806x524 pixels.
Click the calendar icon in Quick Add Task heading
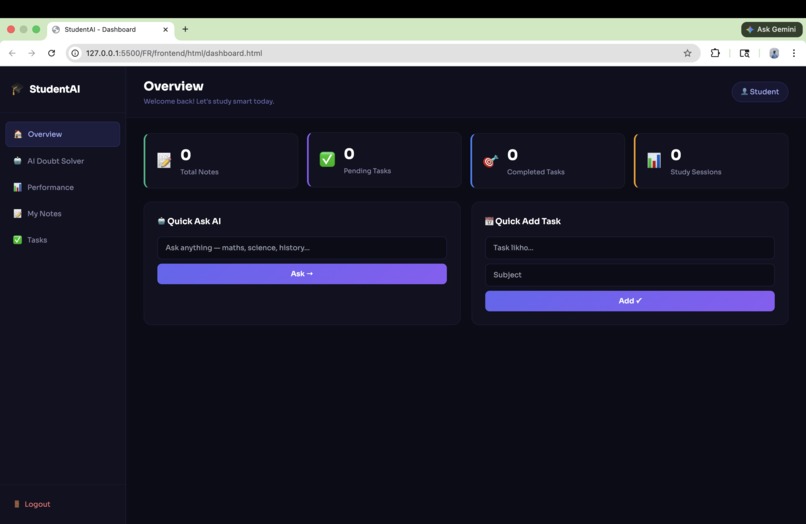pyautogui.click(x=489, y=221)
